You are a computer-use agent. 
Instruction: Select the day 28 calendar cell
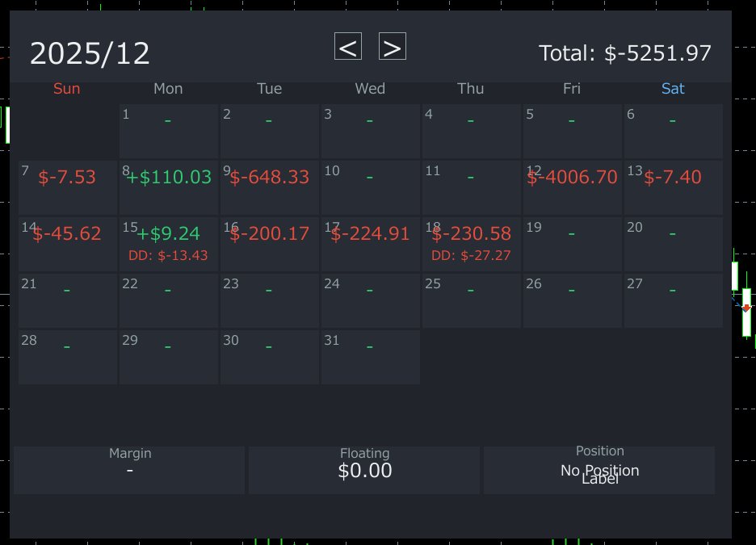(x=68, y=357)
